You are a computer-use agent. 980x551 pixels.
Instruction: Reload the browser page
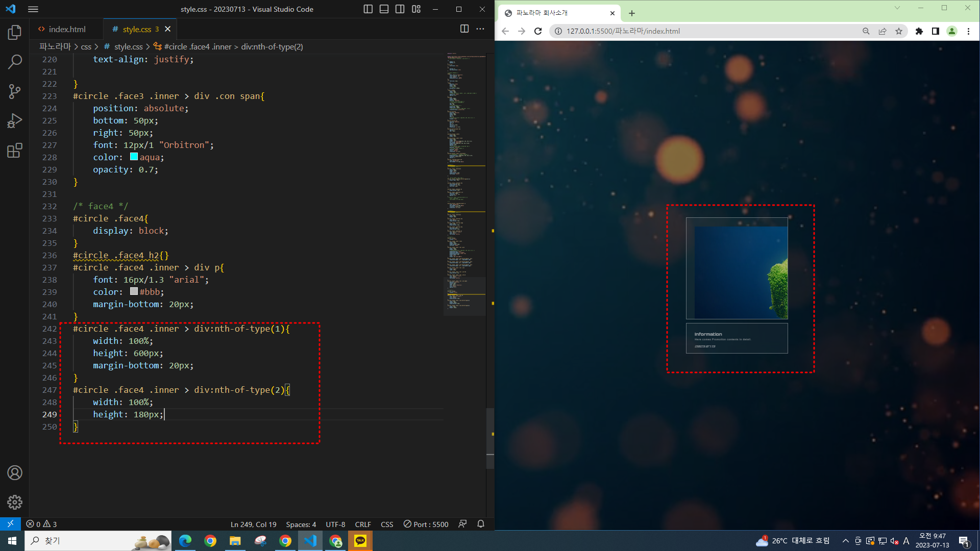click(x=538, y=31)
